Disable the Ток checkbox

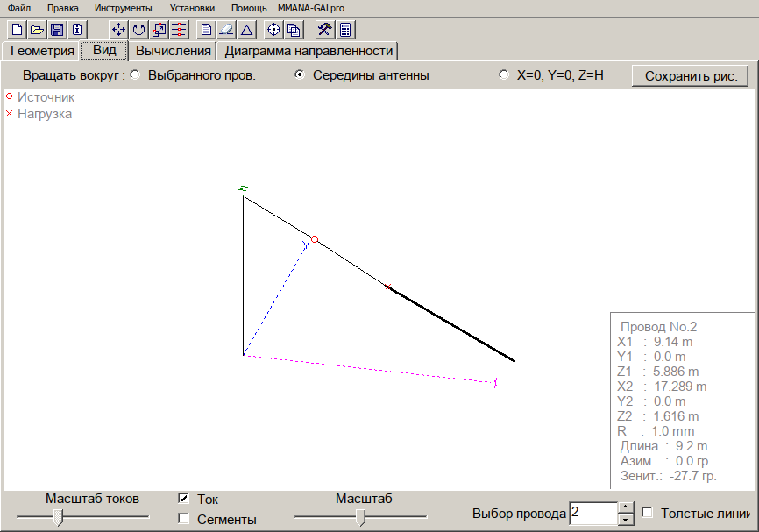(x=183, y=499)
